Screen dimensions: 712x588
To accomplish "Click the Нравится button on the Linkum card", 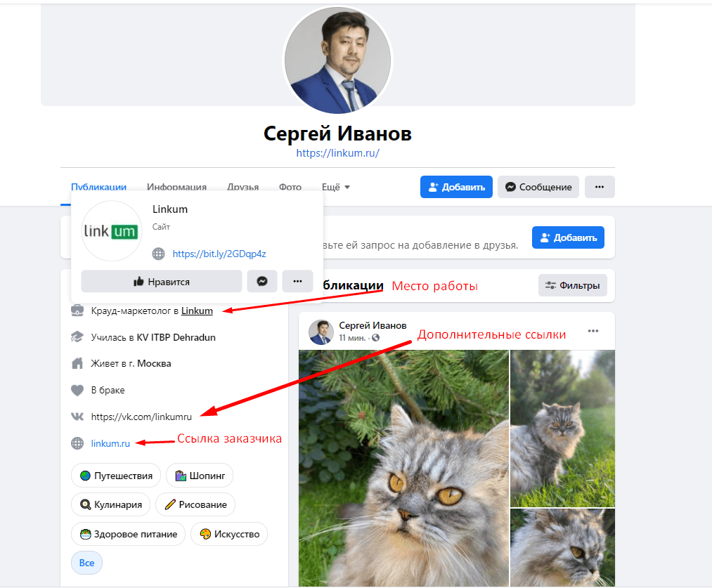I will 161,281.
